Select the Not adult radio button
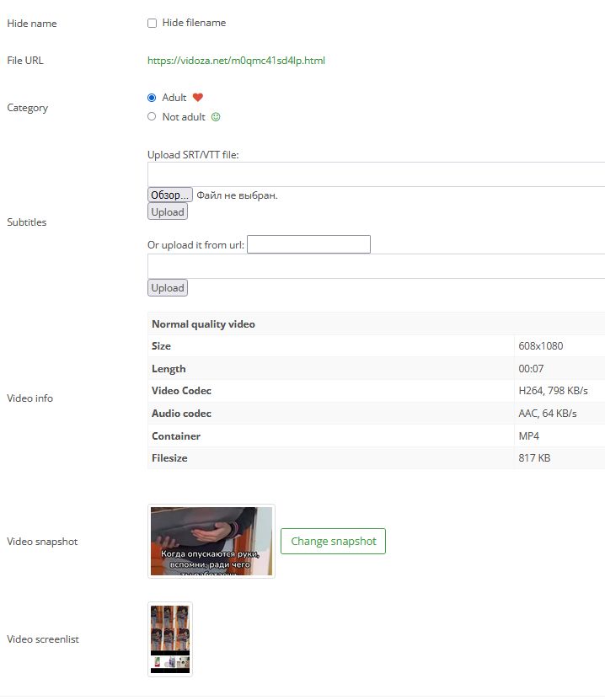Image resolution: width=605 pixels, height=700 pixels. (152, 117)
